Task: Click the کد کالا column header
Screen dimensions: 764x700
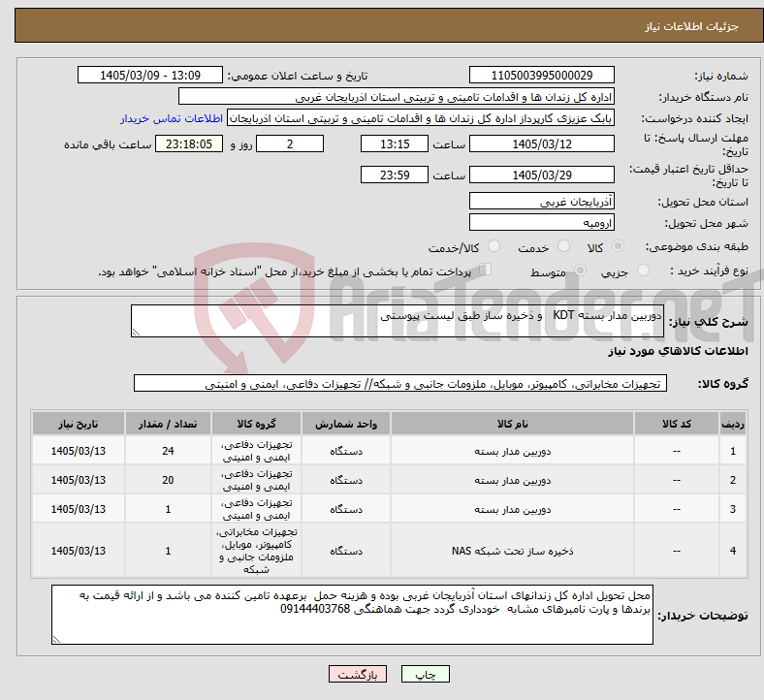Action: [677, 424]
